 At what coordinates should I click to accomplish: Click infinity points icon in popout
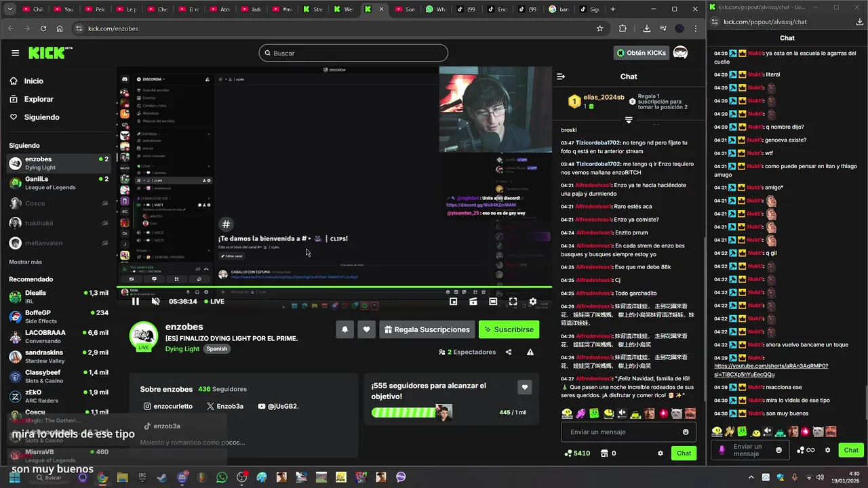tap(806, 450)
